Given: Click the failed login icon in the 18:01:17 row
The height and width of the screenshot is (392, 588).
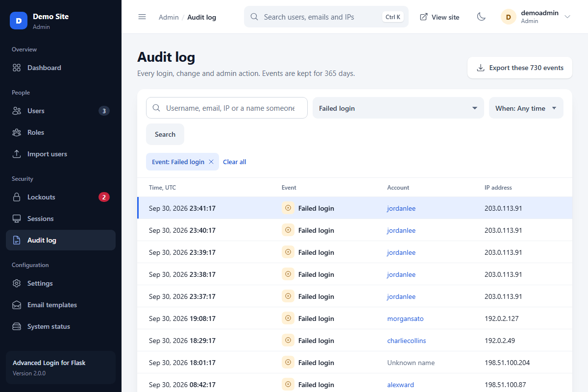Looking at the screenshot, I should coord(288,362).
